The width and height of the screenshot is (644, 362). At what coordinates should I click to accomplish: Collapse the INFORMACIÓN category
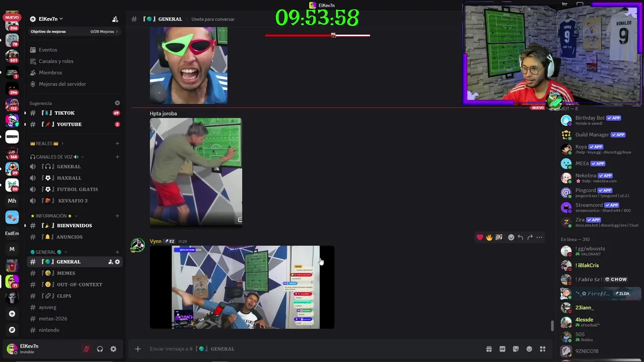(53, 216)
